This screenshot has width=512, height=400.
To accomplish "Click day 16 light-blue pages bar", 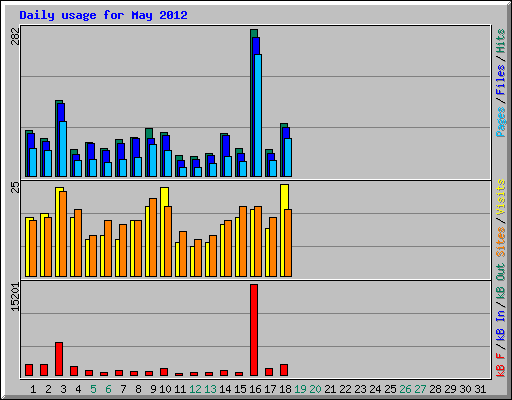I will pyautogui.click(x=258, y=115).
